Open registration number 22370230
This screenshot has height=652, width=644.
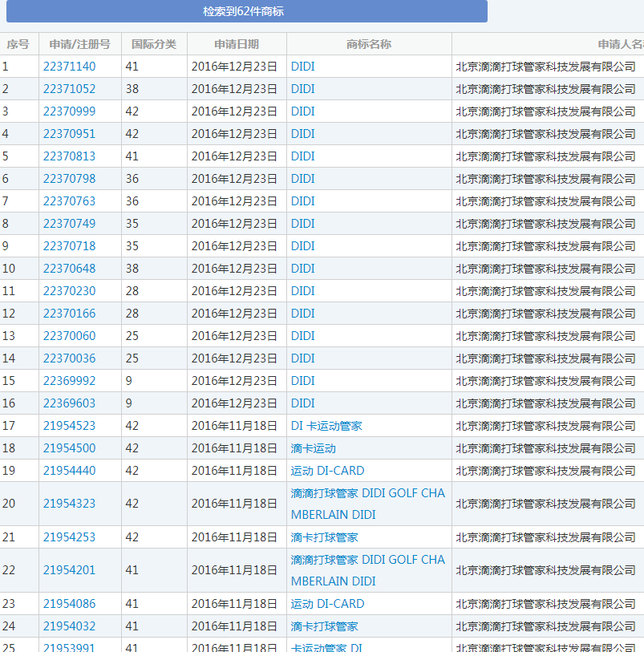pyautogui.click(x=70, y=291)
